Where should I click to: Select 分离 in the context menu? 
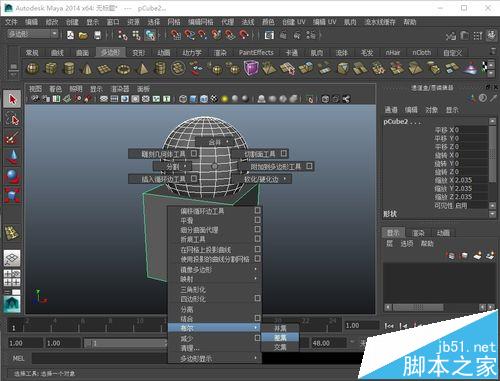click(215, 309)
